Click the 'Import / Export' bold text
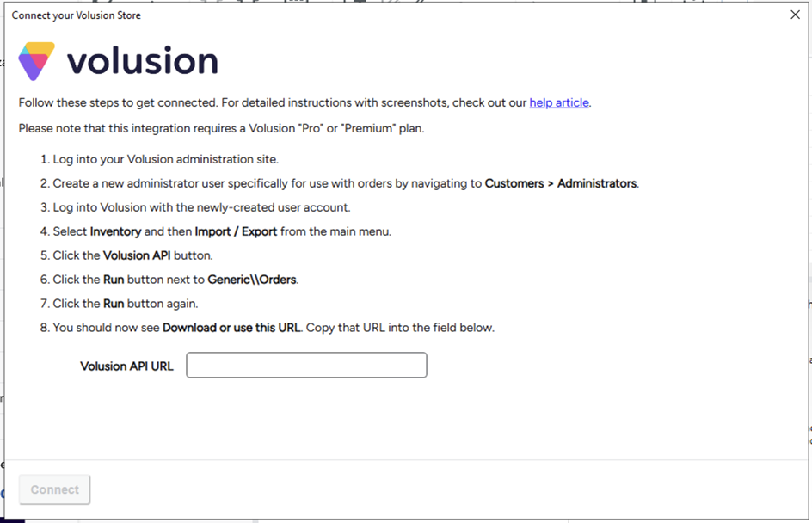The height and width of the screenshot is (523, 812). pyautogui.click(x=237, y=231)
